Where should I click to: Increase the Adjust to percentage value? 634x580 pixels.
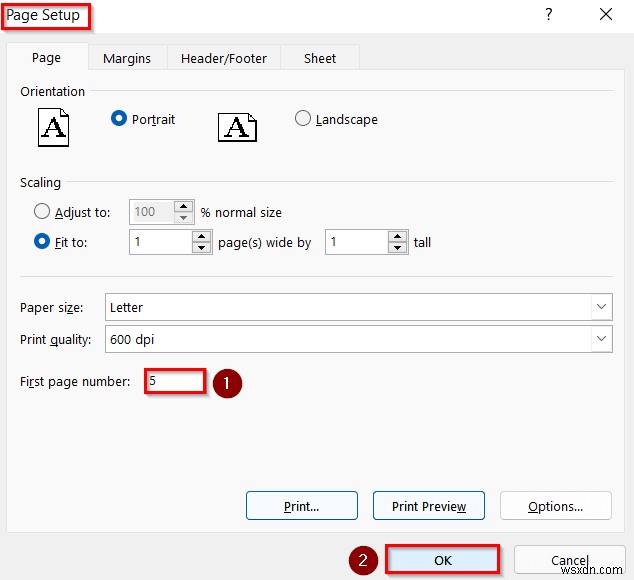point(184,206)
